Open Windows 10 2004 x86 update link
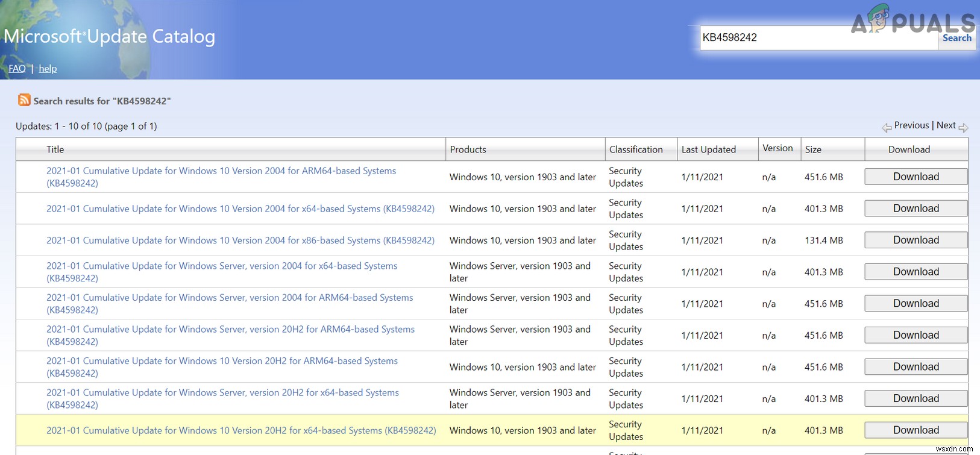 point(240,240)
